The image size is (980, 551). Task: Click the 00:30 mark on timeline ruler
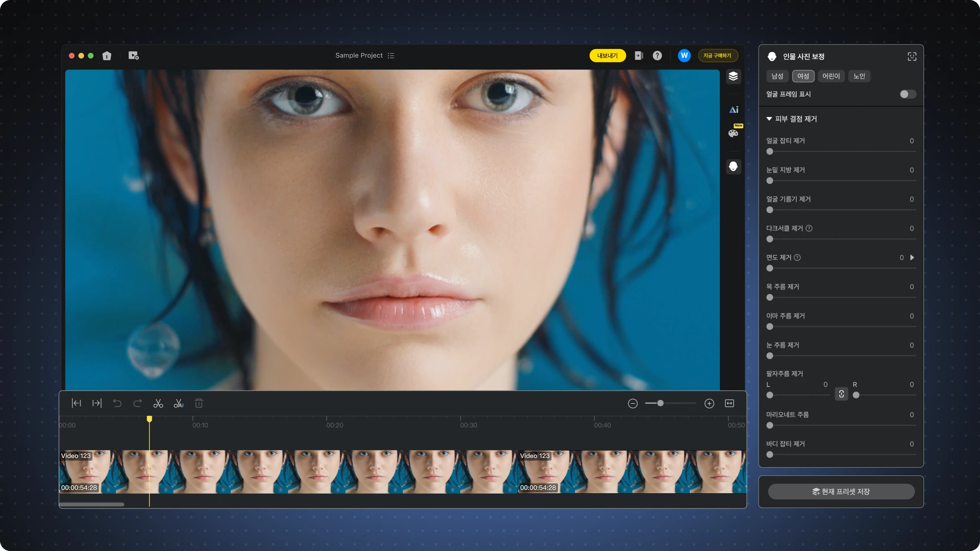click(x=469, y=425)
